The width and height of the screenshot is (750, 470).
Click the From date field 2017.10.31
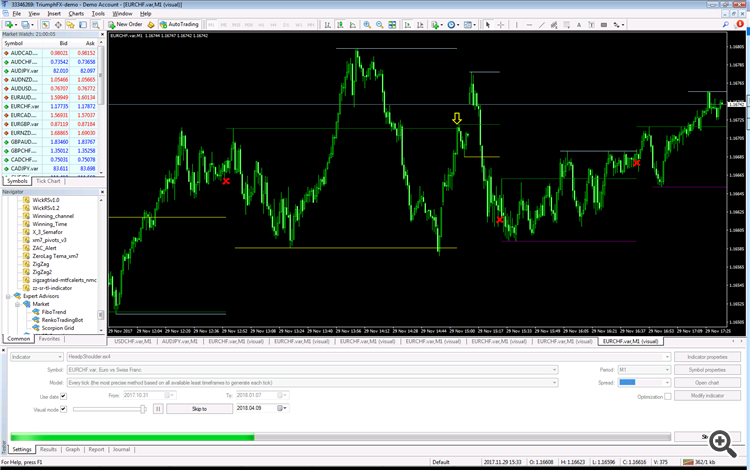[149, 395]
